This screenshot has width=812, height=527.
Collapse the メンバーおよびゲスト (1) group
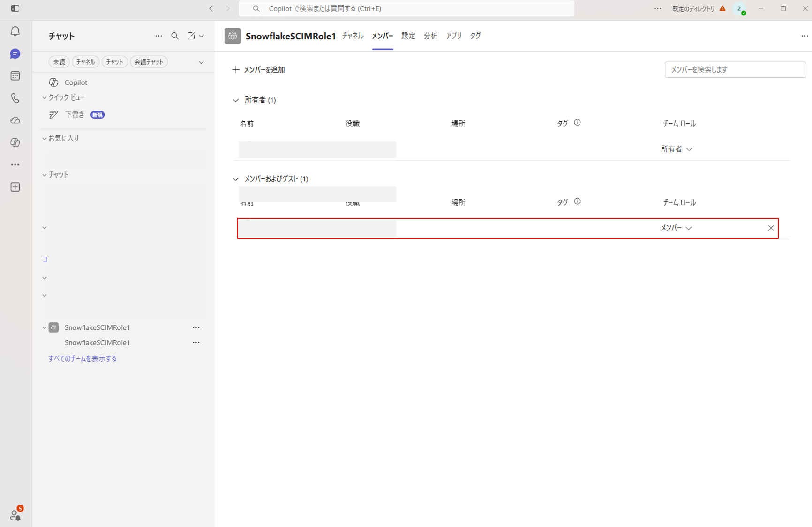coord(235,178)
